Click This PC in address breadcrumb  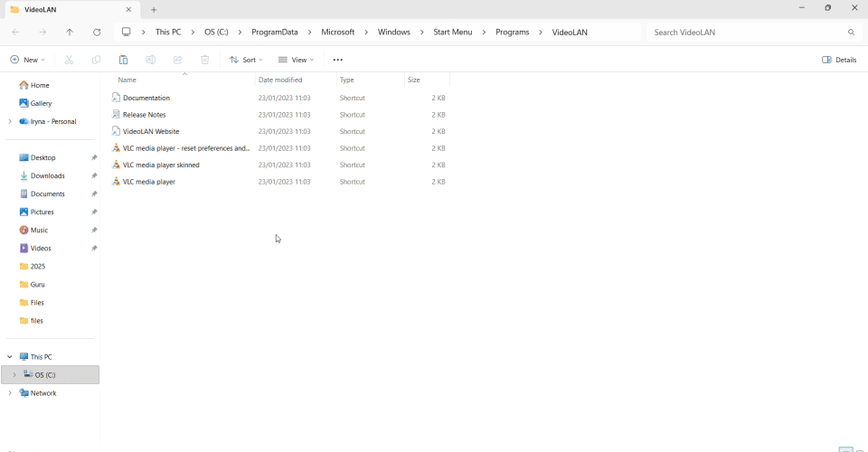[168, 32]
